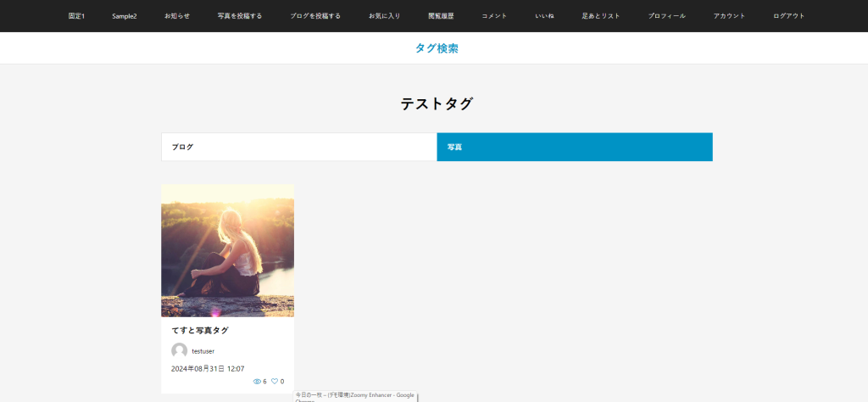Viewport: 868px width, 402px height.
Task: Go to プロフィール profile page
Action: tap(667, 16)
